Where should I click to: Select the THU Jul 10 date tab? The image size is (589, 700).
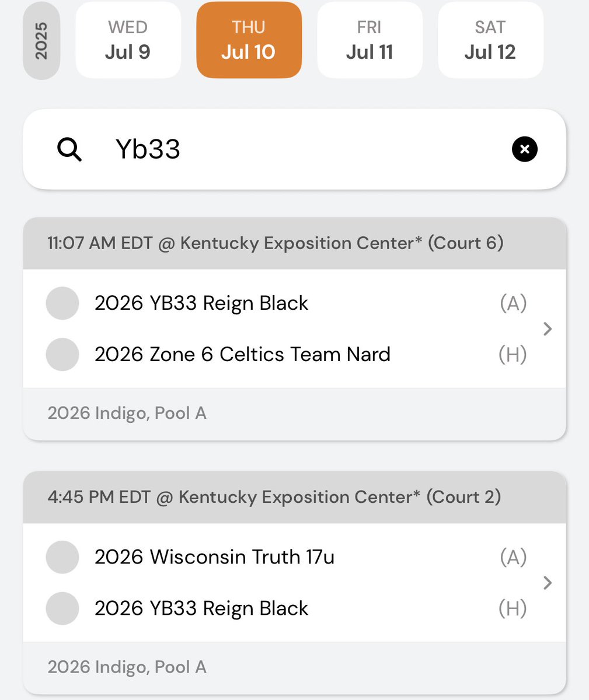[x=249, y=40]
